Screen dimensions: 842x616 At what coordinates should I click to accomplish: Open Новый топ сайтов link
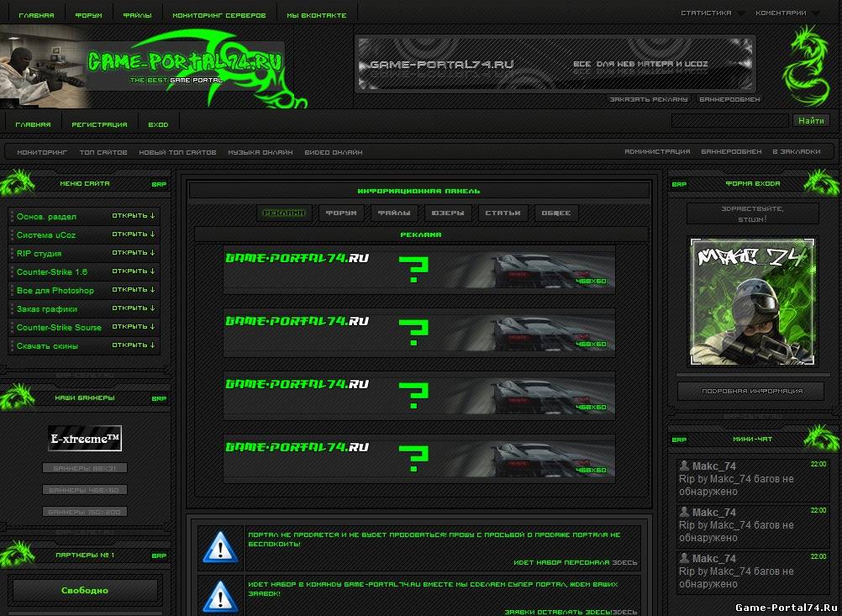[178, 152]
